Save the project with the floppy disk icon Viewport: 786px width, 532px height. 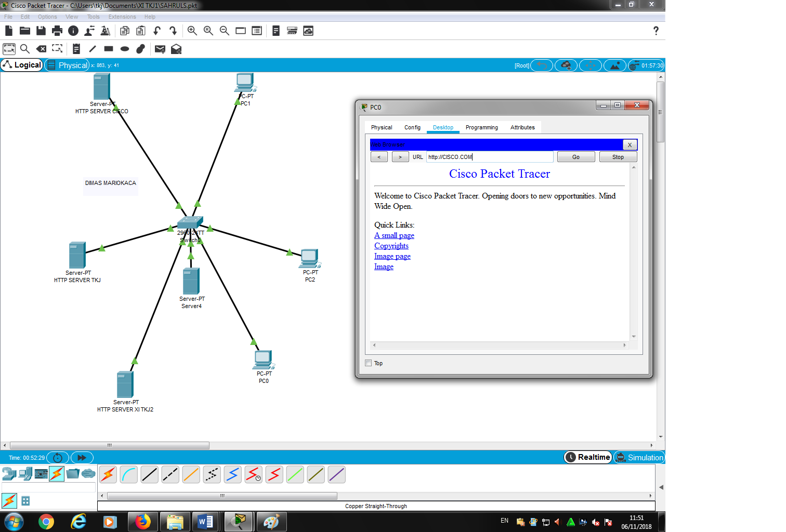tap(41, 31)
